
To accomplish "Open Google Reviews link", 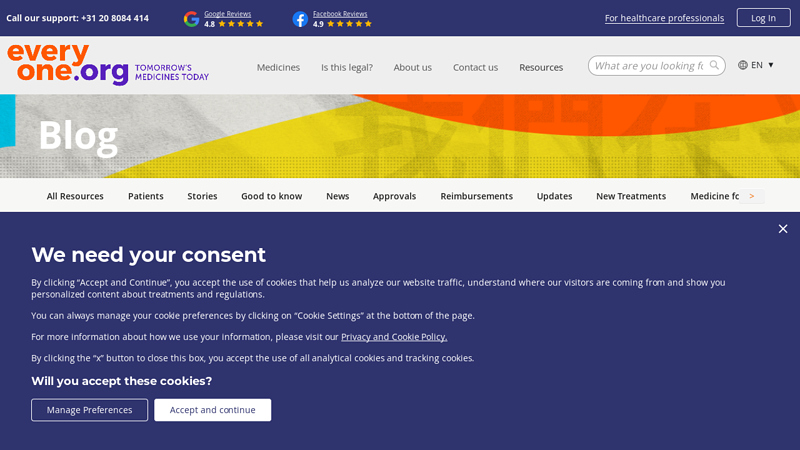I will [228, 14].
